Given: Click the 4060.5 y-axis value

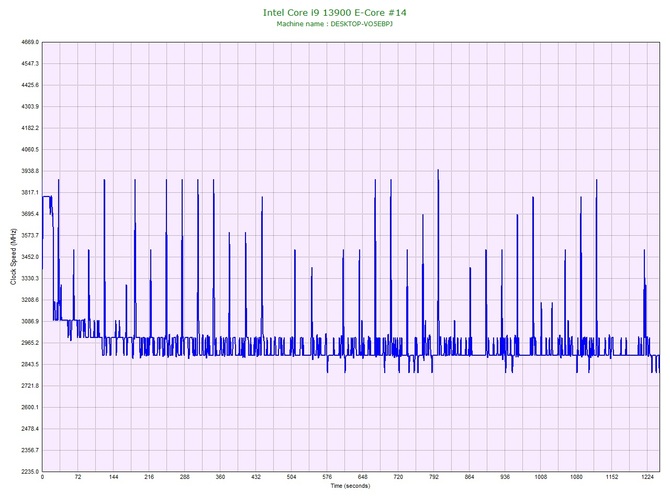Looking at the screenshot, I should coord(30,150).
